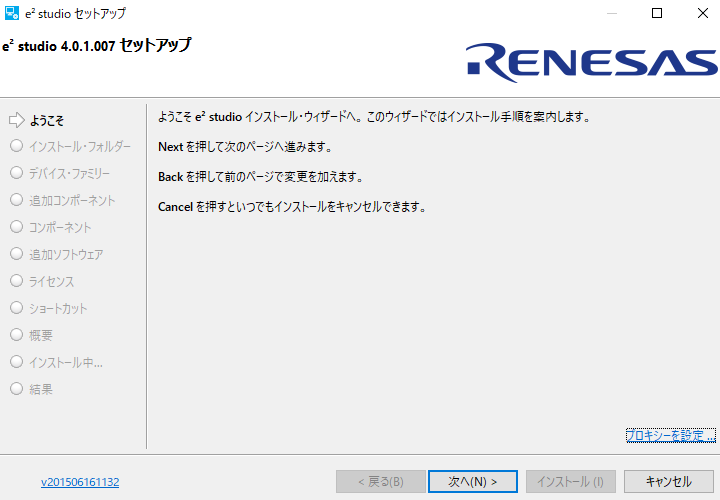Click the arrow icon beside ようこそ
Image resolution: width=720 pixels, height=500 pixels.
(x=17, y=120)
